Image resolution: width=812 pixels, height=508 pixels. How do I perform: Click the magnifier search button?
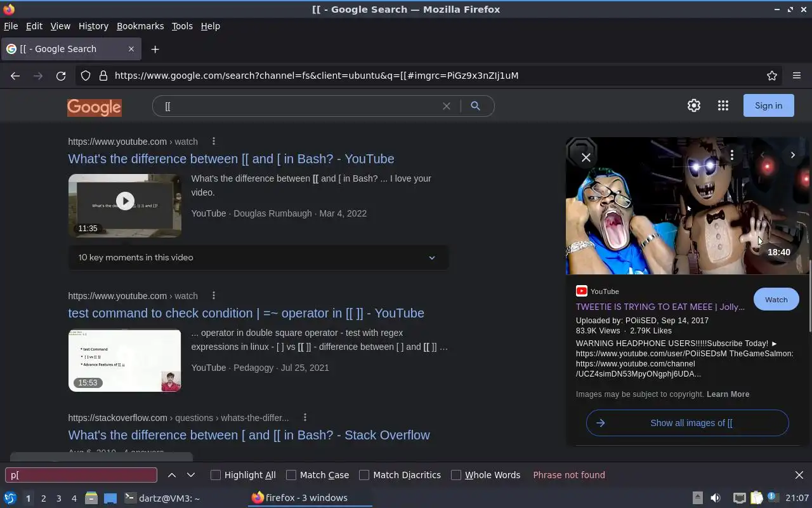pyautogui.click(x=475, y=106)
